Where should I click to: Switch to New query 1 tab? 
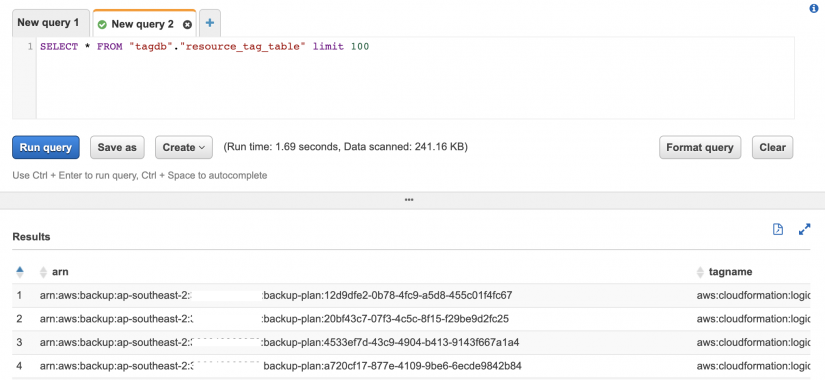point(51,23)
